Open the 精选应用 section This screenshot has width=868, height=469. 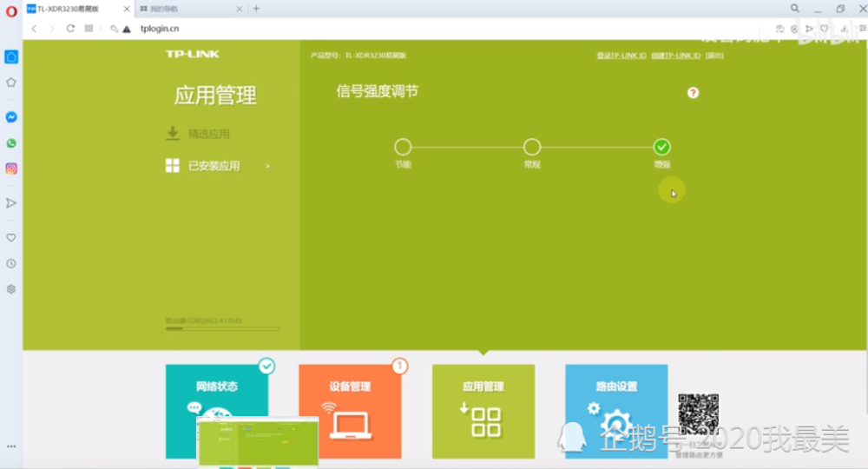pyautogui.click(x=208, y=135)
